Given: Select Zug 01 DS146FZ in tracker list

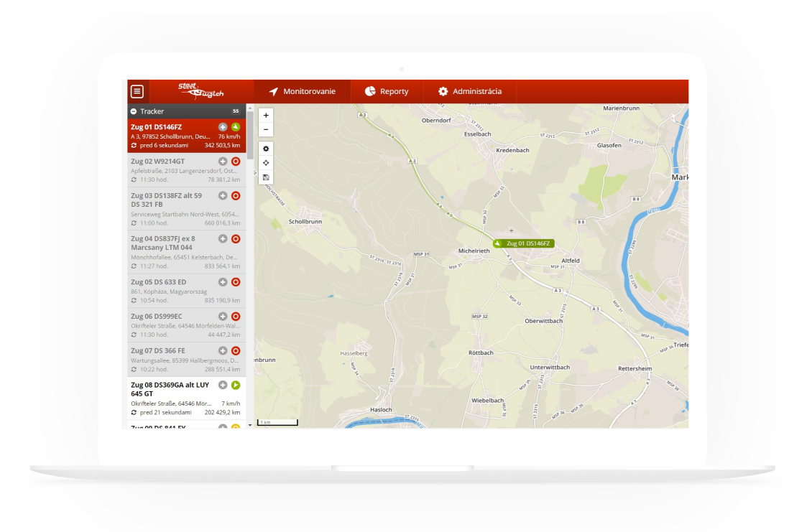Looking at the screenshot, I should click(x=187, y=136).
